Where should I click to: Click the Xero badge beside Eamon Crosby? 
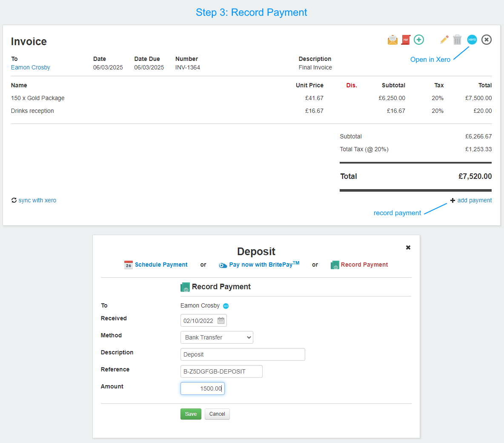[x=226, y=306]
